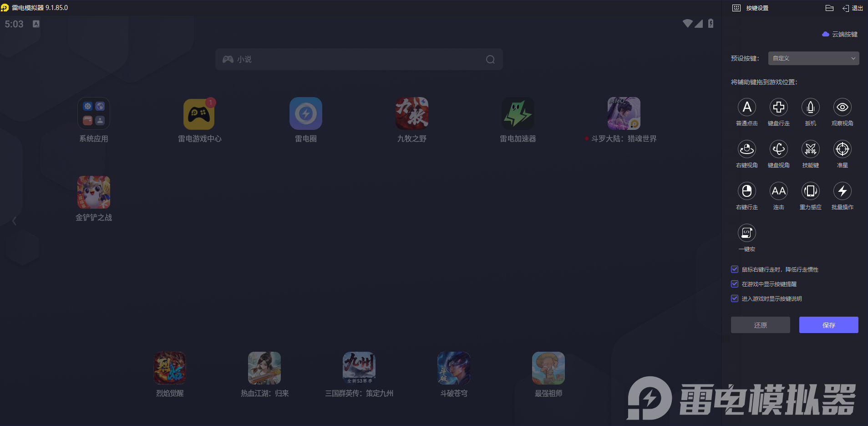868x426 pixels.
Task: Open the folder icon in title bar
Action: tap(829, 8)
